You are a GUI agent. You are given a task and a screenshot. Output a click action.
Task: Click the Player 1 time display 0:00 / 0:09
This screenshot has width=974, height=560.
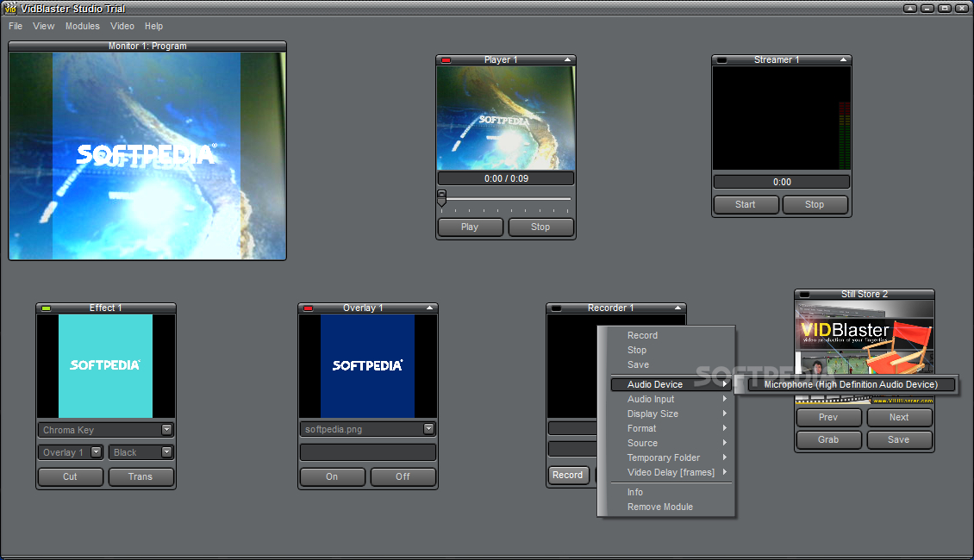pyautogui.click(x=506, y=179)
